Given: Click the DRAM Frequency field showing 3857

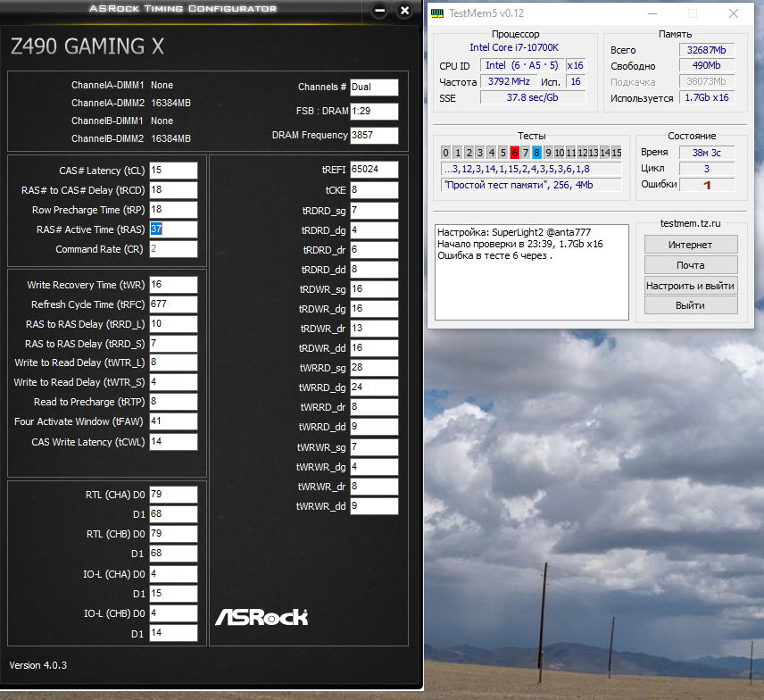Looking at the screenshot, I should point(374,135).
